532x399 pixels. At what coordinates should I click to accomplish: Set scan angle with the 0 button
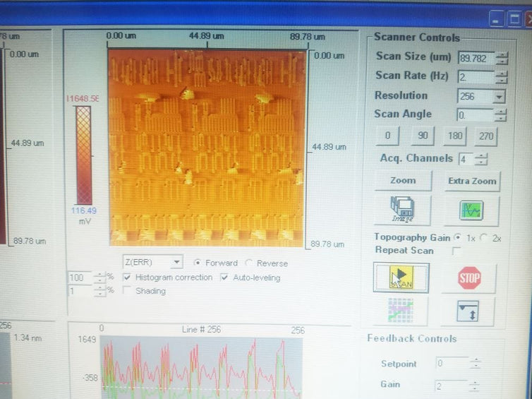point(387,136)
